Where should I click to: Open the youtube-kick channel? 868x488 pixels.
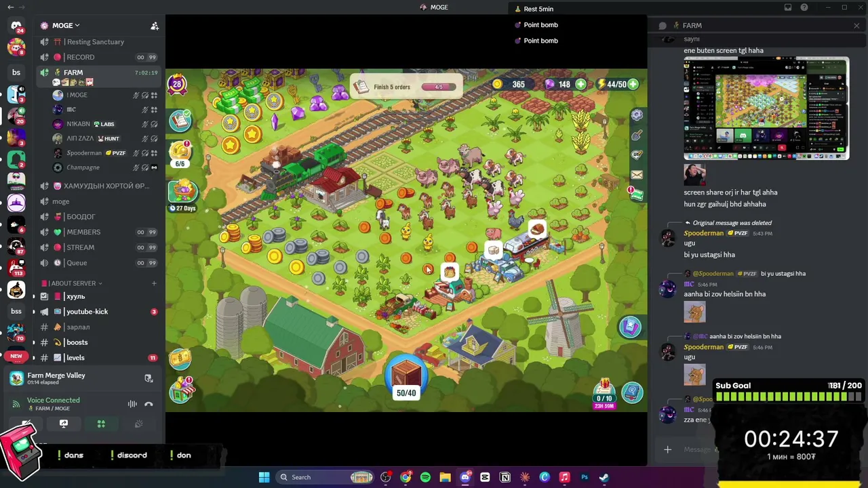(99, 312)
